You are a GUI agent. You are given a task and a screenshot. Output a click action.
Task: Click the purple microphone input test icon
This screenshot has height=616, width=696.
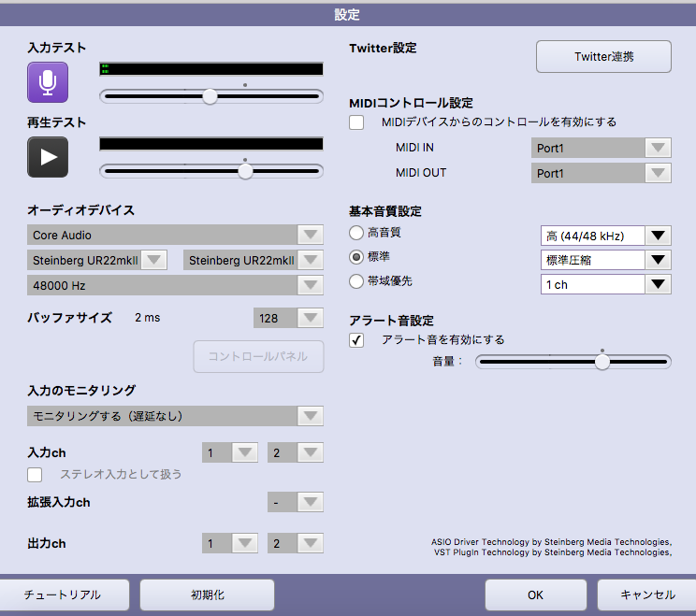pyautogui.click(x=48, y=82)
